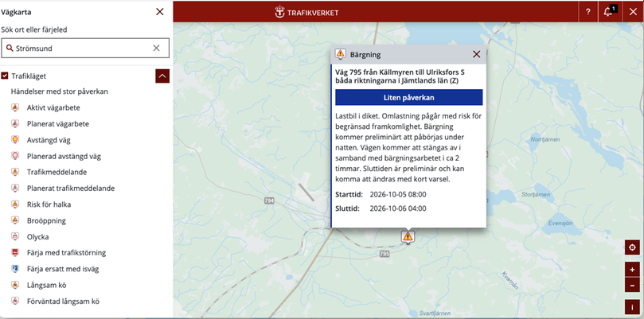This screenshot has width=644, height=319.
Task: Click the Färja med trafikstörning icon
Action: (x=15, y=252)
